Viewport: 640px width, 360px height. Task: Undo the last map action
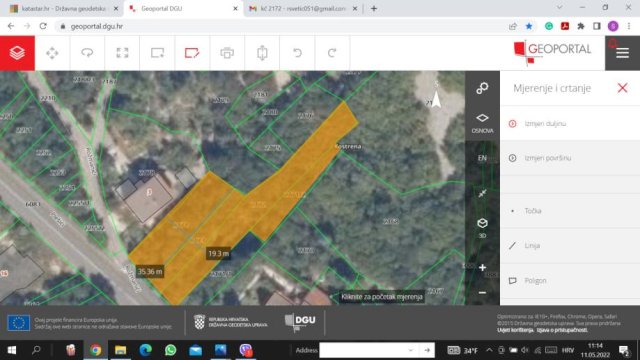(297, 53)
